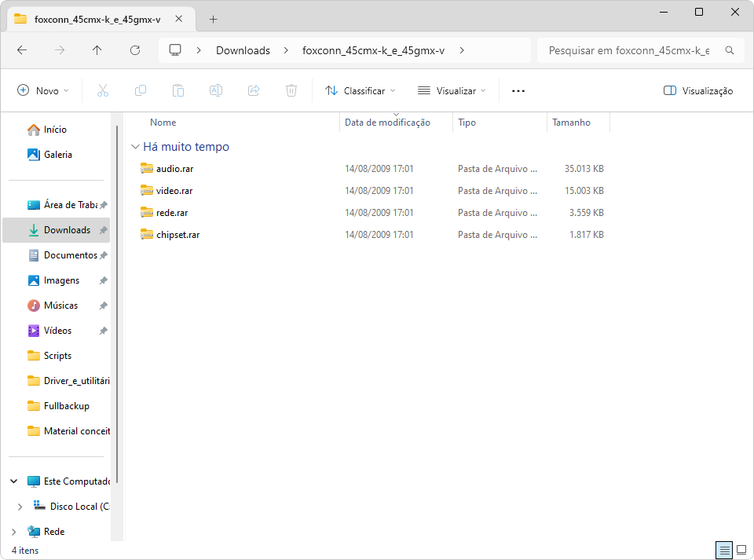This screenshot has height=560, width=754.
Task: Click the computer icon in address bar
Action: click(x=175, y=50)
